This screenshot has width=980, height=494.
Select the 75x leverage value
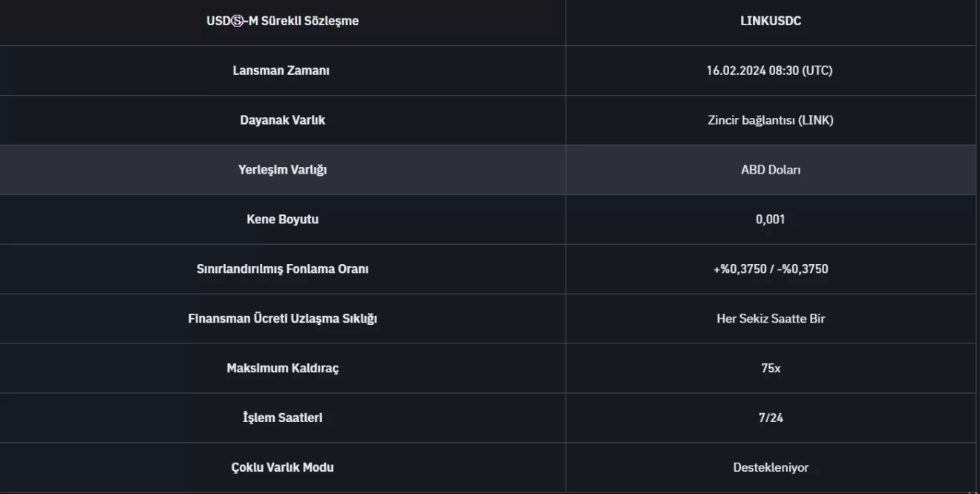pos(771,369)
